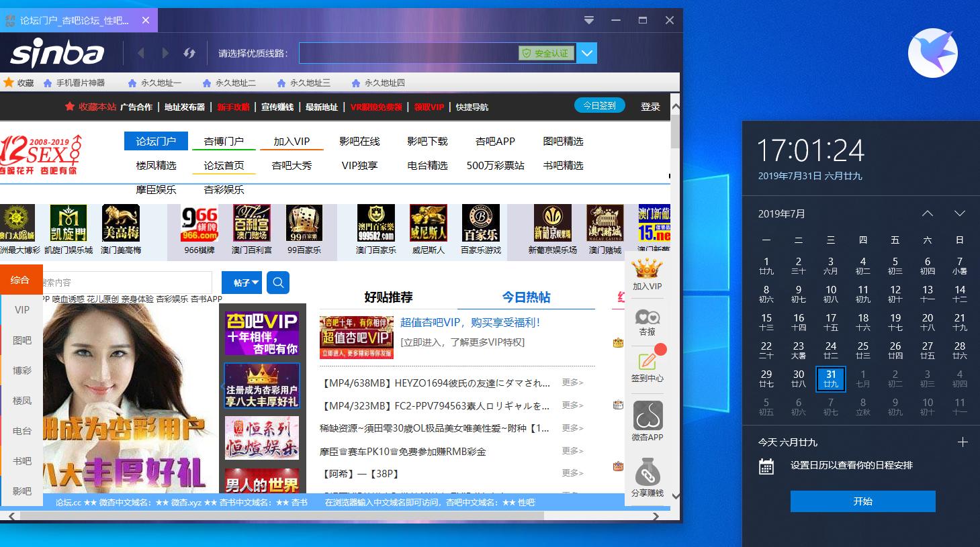
Task: Go to the previous month in the calendar
Action: [928, 213]
